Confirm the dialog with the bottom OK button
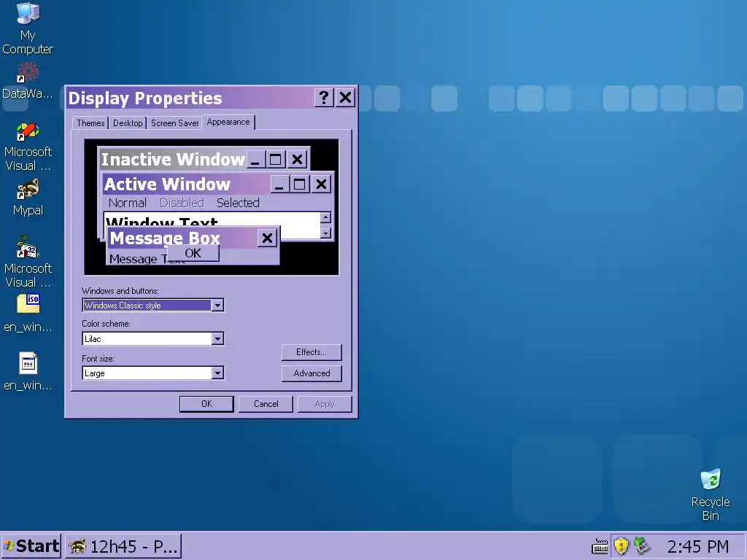 point(206,404)
